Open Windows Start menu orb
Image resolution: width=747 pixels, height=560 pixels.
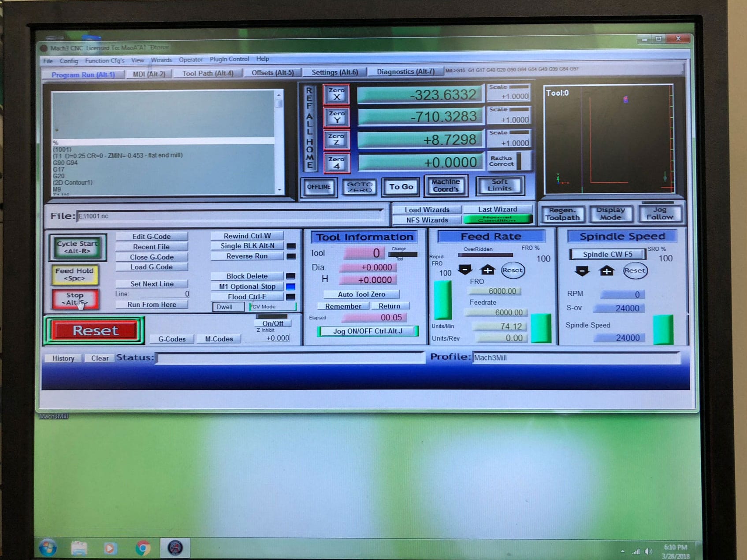[x=48, y=548]
